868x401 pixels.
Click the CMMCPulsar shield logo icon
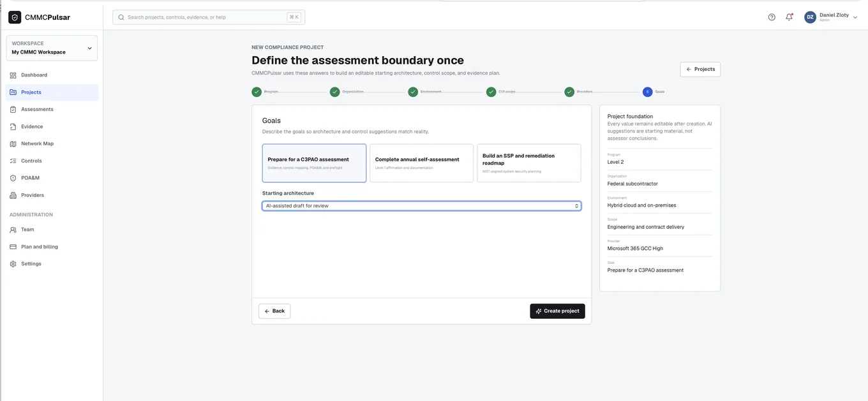(15, 17)
